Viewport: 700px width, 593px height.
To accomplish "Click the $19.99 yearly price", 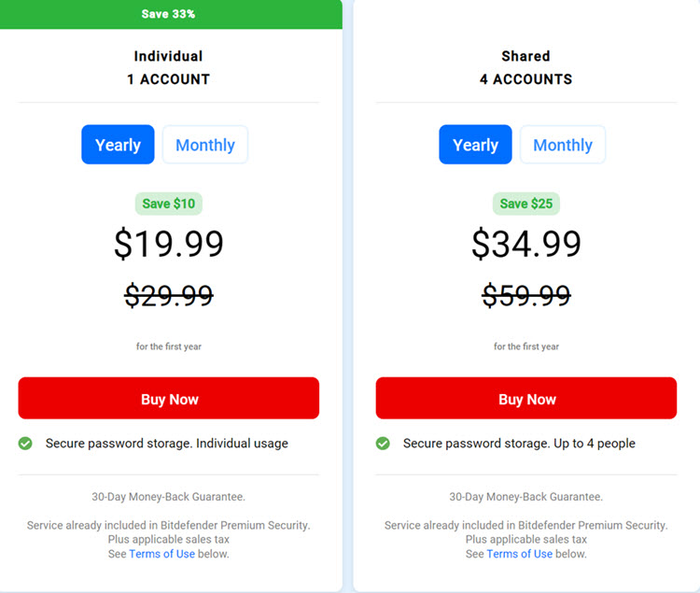I will point(169,244).
